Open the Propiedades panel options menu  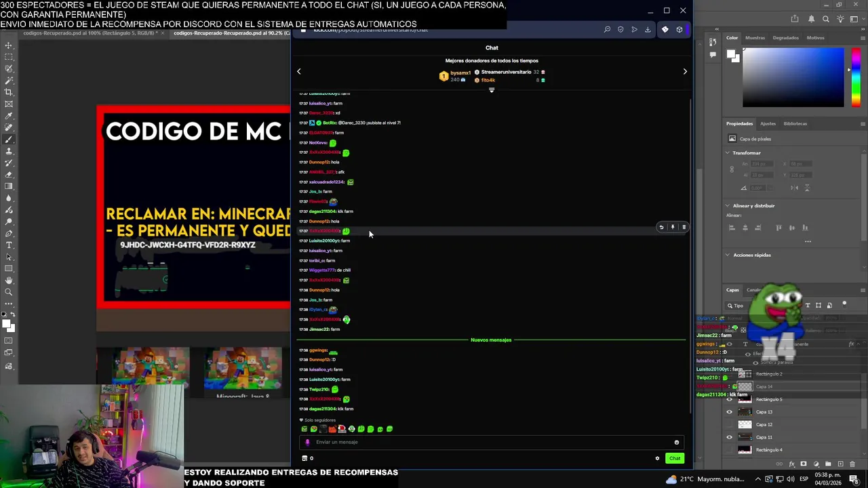(863, 124)
